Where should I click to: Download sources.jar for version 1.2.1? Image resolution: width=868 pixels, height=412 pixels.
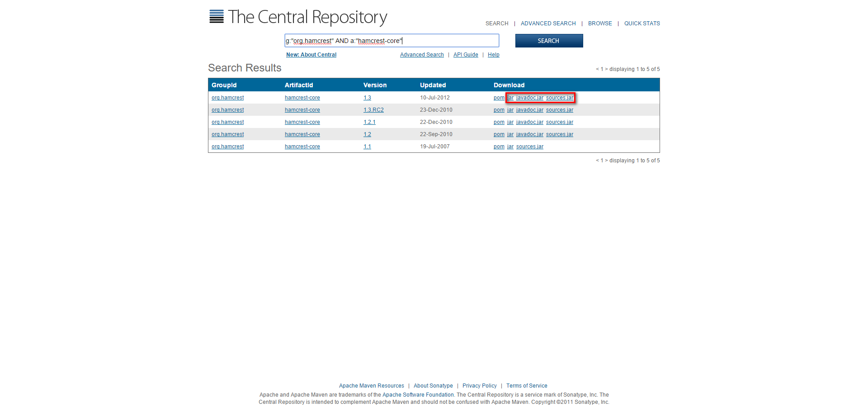(x=560, y=122)
